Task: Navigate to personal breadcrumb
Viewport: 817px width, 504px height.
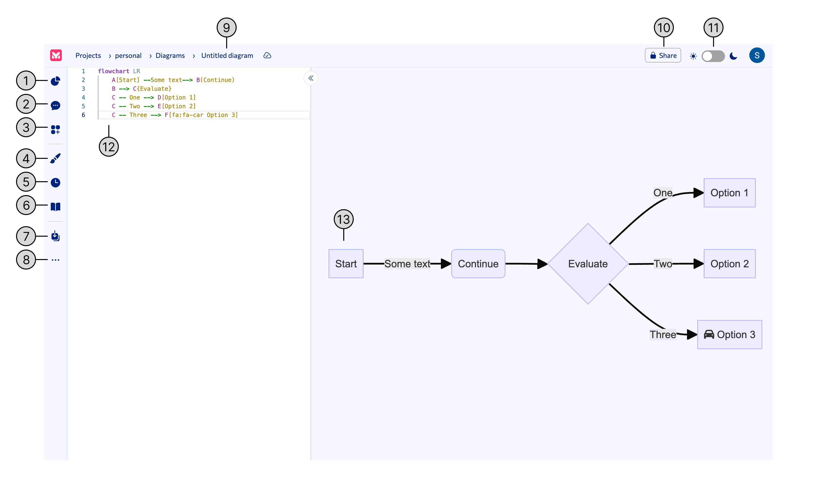Action: point(128,56)
